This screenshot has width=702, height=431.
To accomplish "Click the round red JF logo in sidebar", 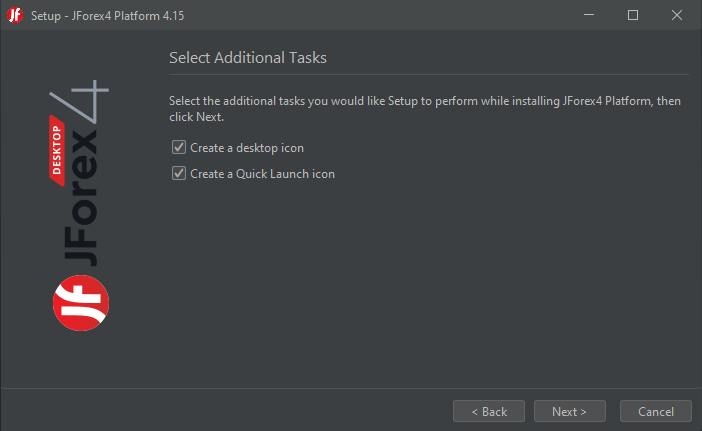I will [x=81, y=303].
